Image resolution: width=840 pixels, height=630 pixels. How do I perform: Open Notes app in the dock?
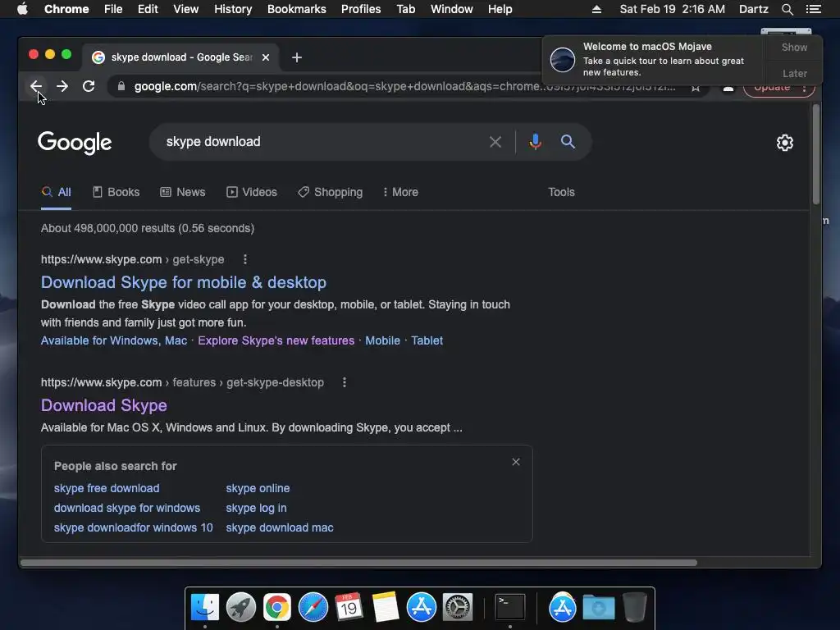pos(386,608)
